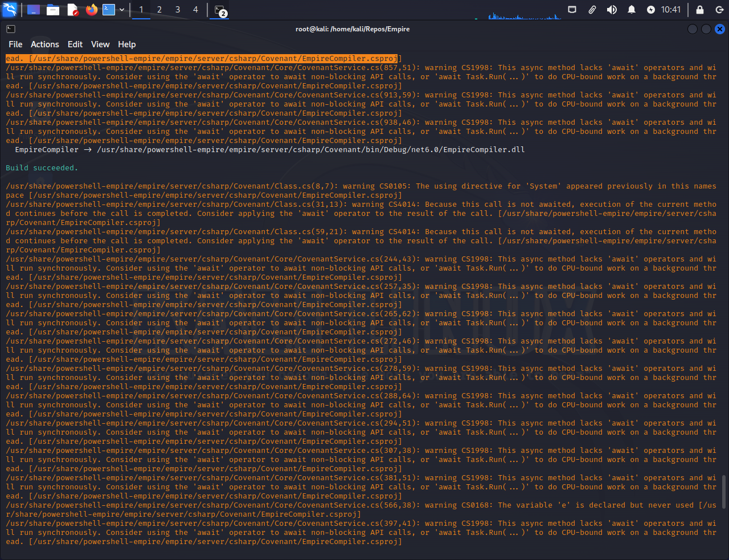The width and height of the screenshot is (729, 560).
Task: Click the 'Build succeeded.' line
Action: (42, 168)
